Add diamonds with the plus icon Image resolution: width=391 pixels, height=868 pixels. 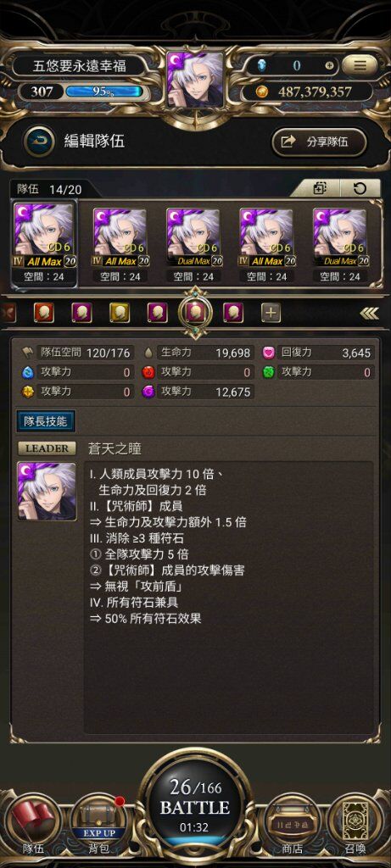point(329,65)
